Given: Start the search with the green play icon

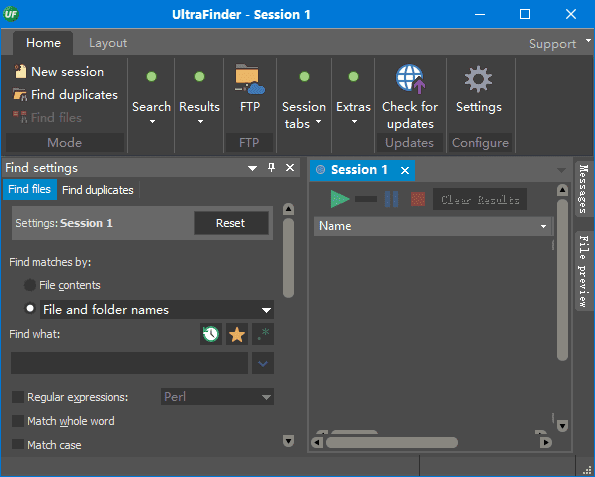Looking at the screenshot, I should (339, 199).
